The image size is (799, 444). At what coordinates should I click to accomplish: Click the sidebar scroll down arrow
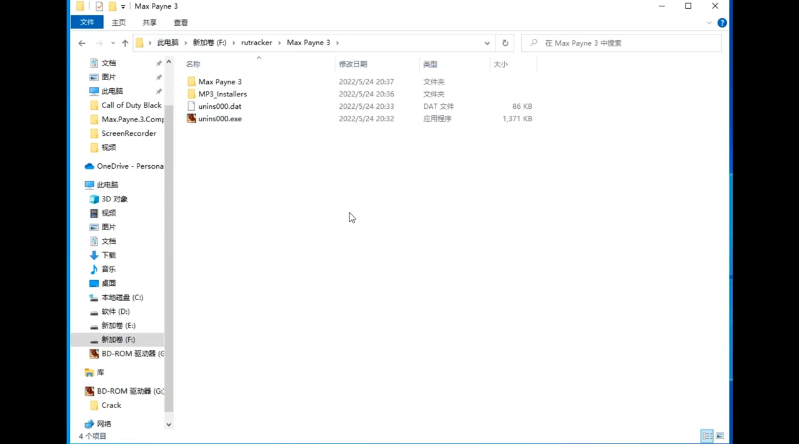point(169,424)
